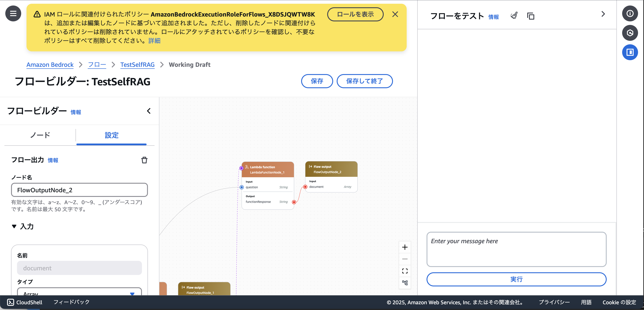Select the Lambda function node header
The image size is (644, 310).
pos(268,170)
